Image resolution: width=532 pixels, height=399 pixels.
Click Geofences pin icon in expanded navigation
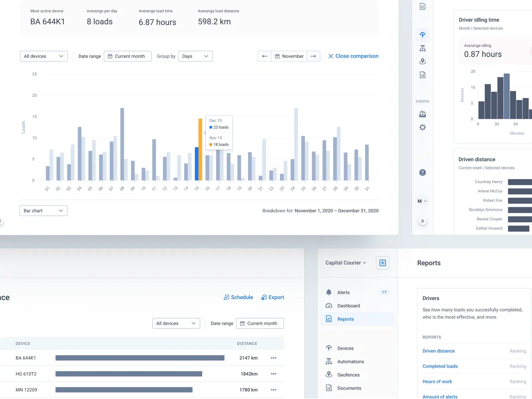click(x=329, y=375)
